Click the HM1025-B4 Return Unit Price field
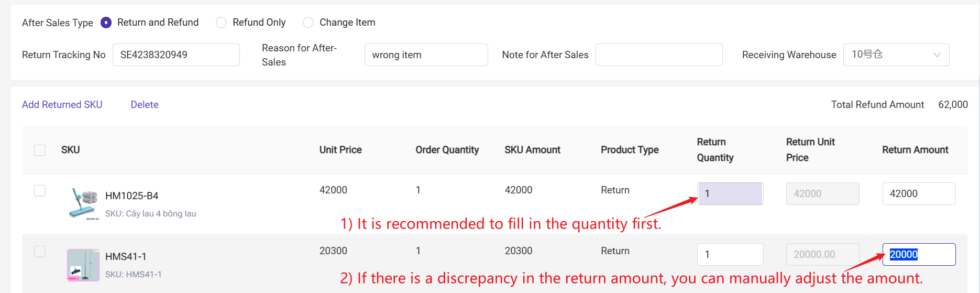980x293 pixels. [x=822, y=193]
